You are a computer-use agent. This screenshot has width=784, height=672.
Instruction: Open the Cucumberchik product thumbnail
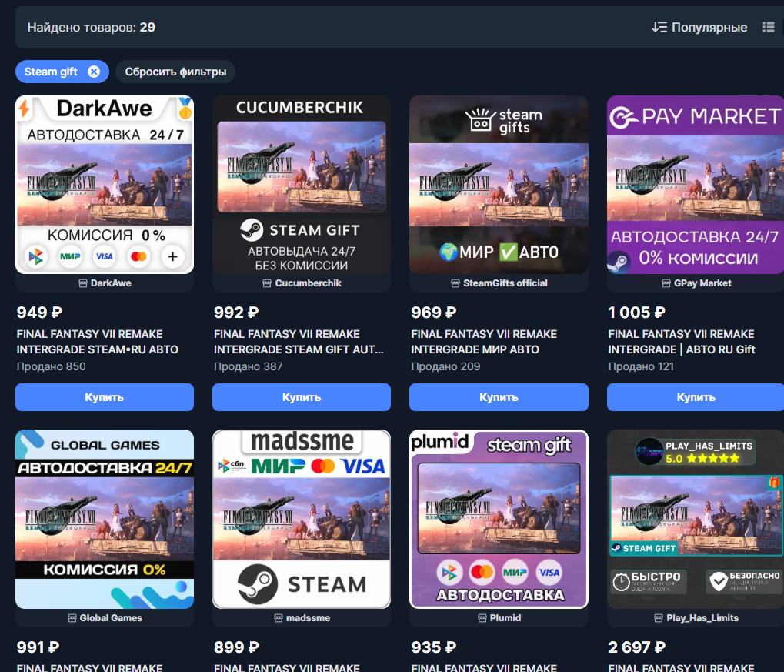click(302, 185)
